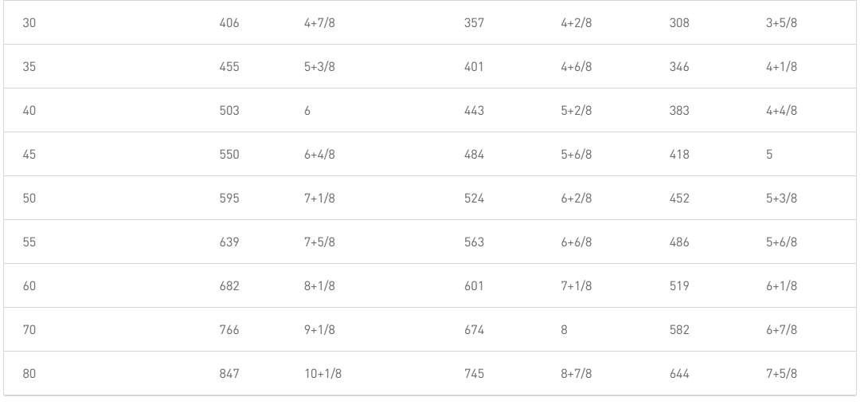The height and width of the screenshot is (405, 868).
Task: Click the value 418
Action: [679, 155]
